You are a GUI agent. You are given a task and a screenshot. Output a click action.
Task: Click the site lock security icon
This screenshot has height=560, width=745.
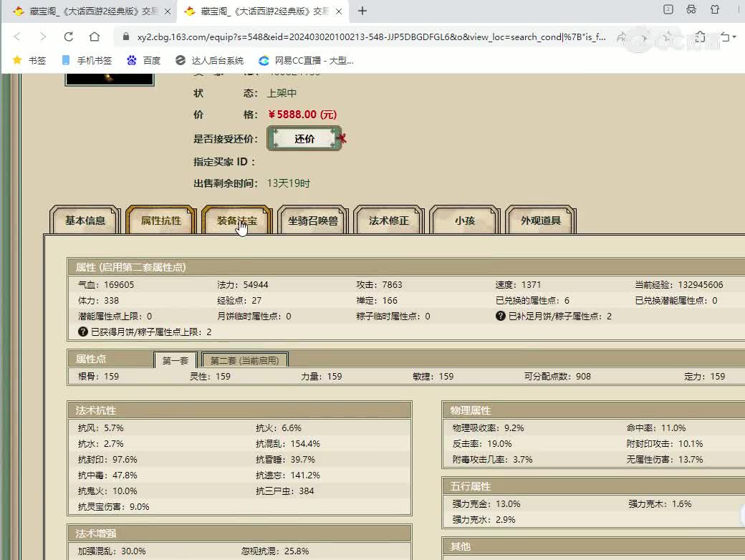126,37
